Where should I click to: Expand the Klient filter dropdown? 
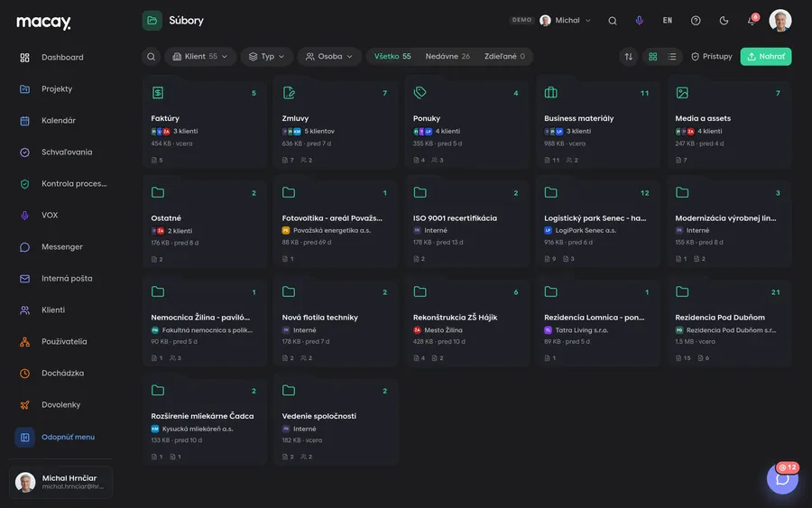point(200,57)
